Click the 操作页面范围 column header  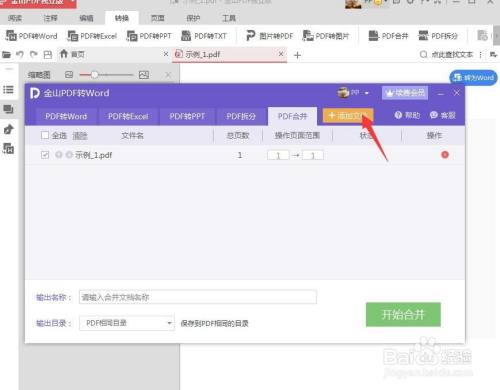point(297,135)
